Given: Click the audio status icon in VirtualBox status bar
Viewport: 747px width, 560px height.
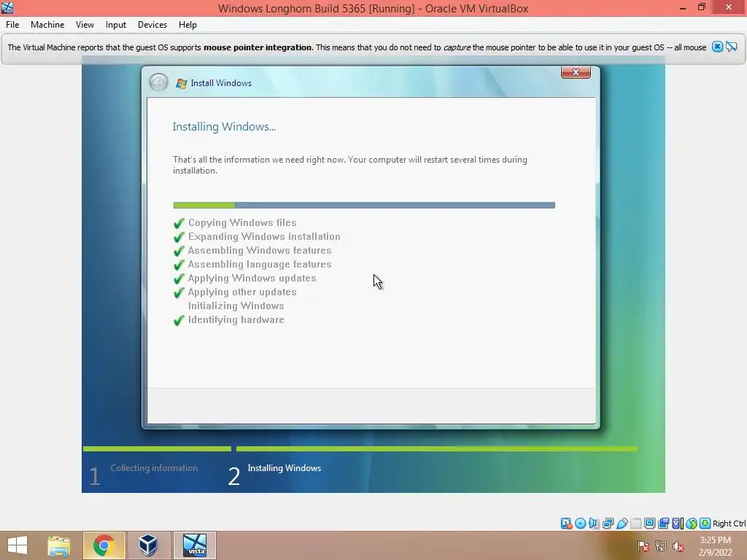Looking at the screenshot, I should pyautogui.click(x=594, y=524).
